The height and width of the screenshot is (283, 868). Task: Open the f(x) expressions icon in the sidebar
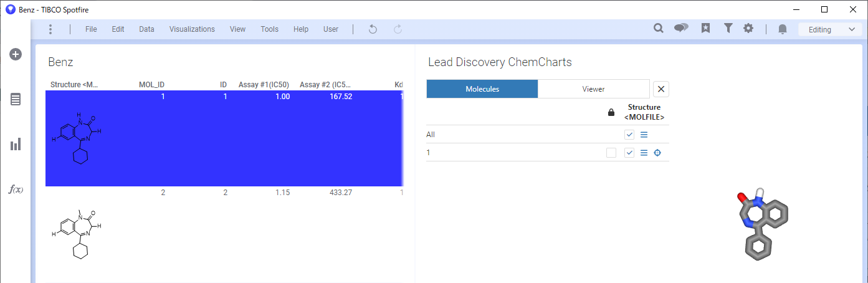[16, 189]
